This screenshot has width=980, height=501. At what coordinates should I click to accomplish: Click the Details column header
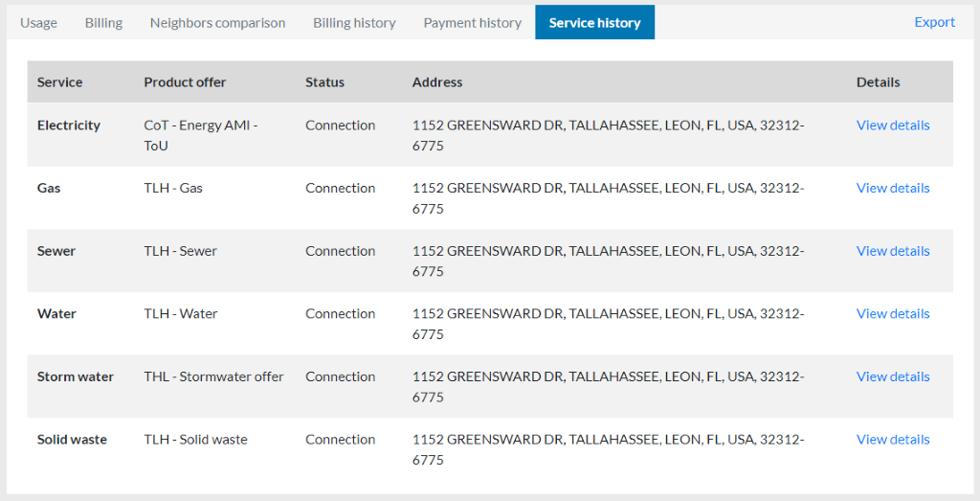coord(878,82)
